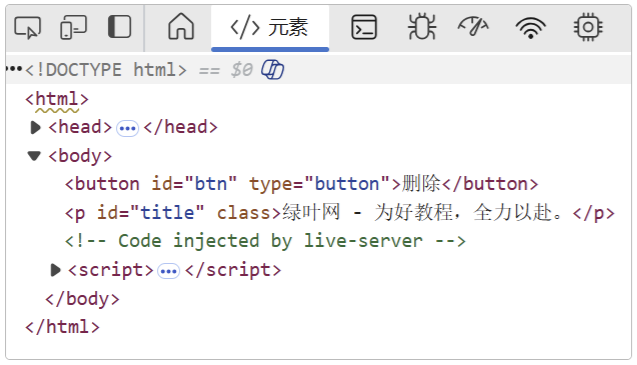Switch to the 元素 Elements tab
This screenshot has height=365, width=637.
(x=270, y=28)
